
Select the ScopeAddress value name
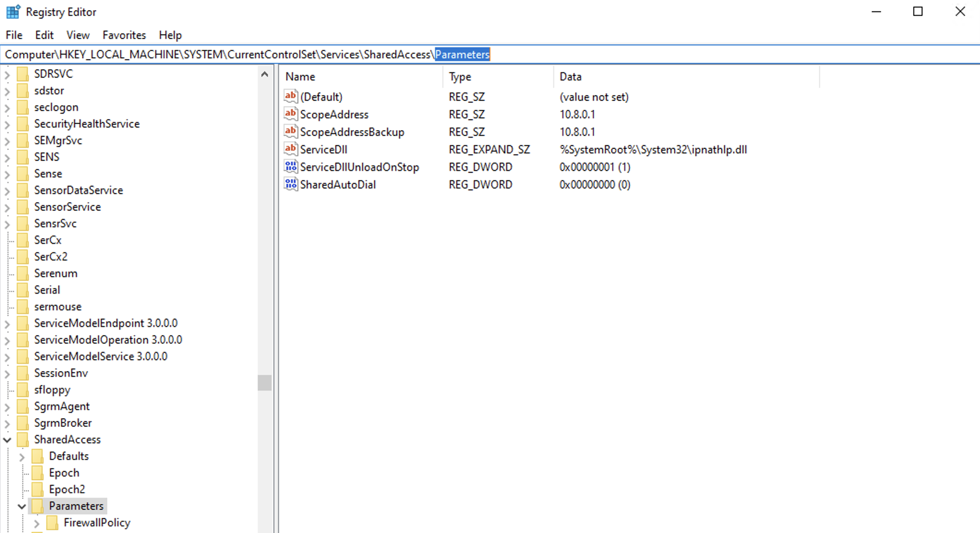coord(334,115)
